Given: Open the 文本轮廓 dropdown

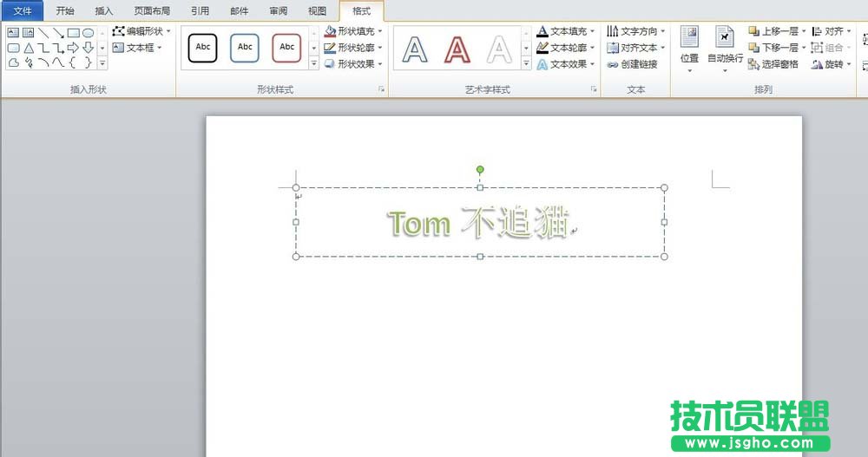Looking at the screenshot, I should 566,48.
